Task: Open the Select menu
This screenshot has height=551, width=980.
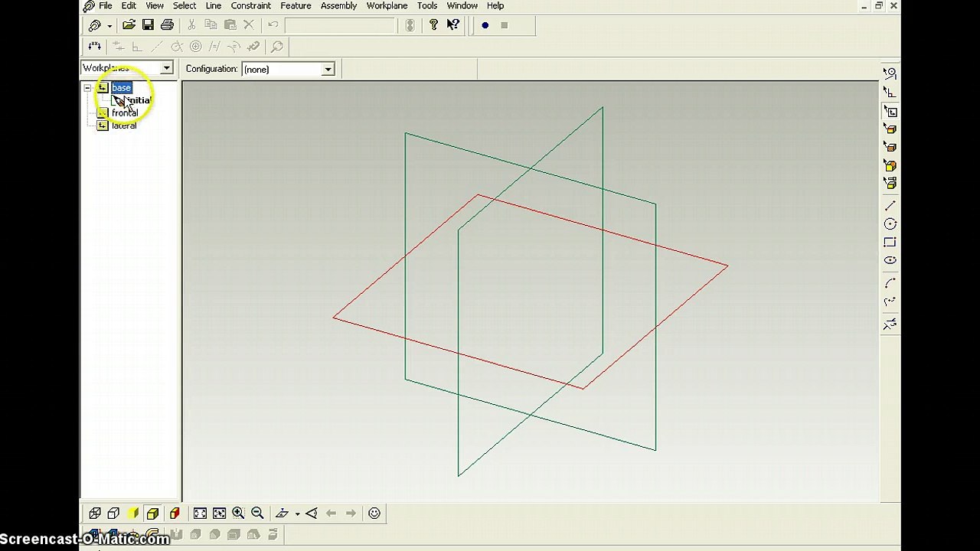Action: 184,5
